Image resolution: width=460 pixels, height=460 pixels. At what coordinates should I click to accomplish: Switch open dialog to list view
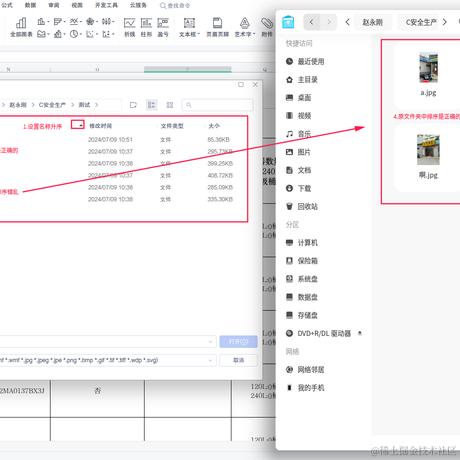[152, 105]
